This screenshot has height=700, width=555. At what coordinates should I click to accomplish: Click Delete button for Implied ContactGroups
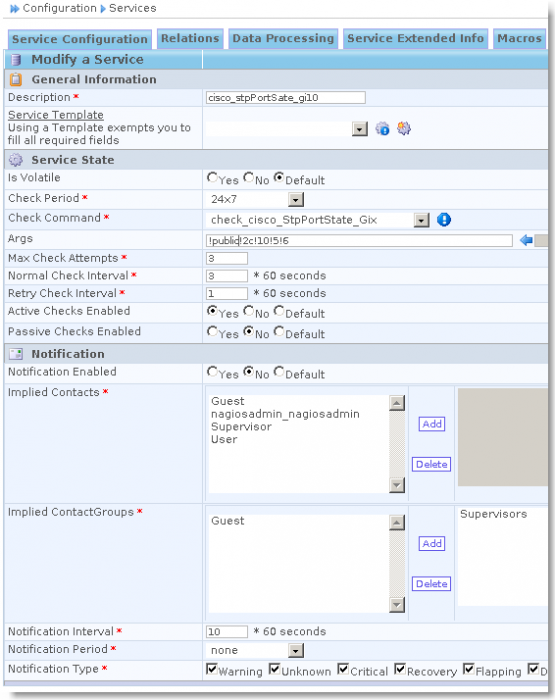pyautogui.click(x=431, y=583)
